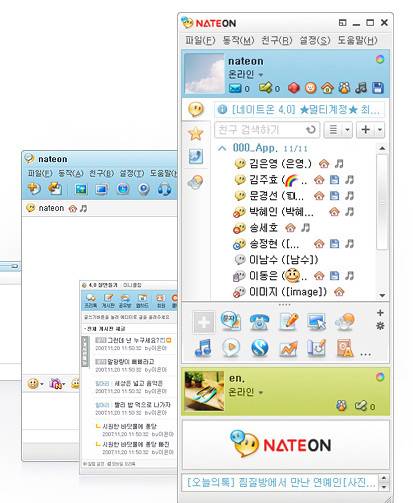Image resolution: width=413 pixels, height=503 pixels.
Task: Open the minihompy house icon in nateon profile
Action: 327,88
